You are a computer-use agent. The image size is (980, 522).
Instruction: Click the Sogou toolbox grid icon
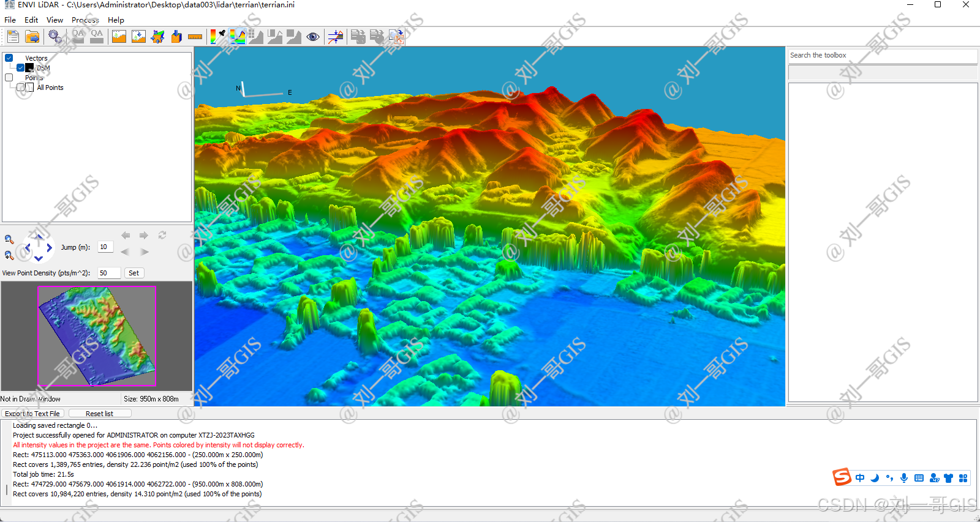point(963,478)
